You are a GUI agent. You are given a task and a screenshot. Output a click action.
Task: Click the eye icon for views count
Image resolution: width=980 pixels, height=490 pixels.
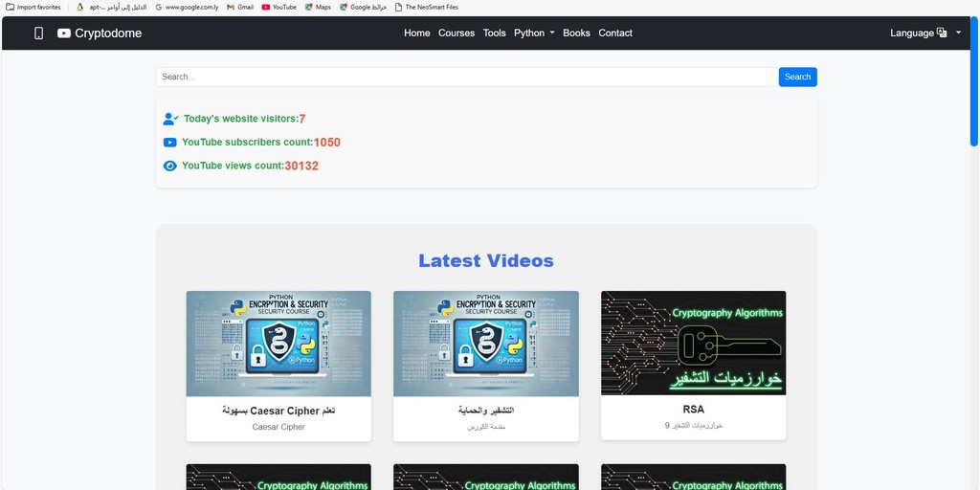[170, 167]
